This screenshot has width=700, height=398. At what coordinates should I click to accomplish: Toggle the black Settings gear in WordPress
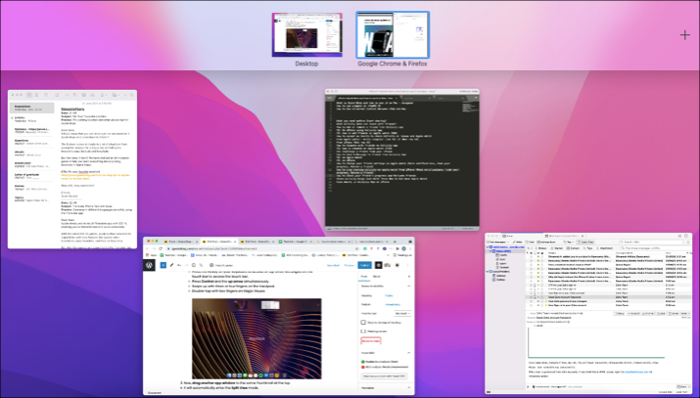coord(379,265)
